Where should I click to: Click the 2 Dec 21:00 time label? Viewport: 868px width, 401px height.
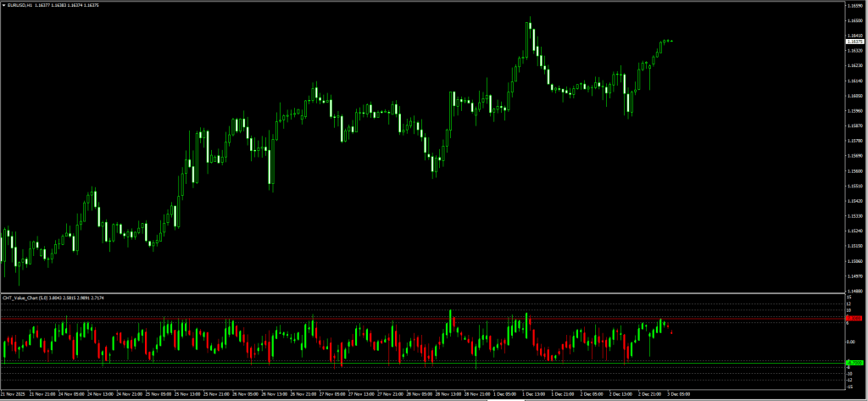[650, 394]
